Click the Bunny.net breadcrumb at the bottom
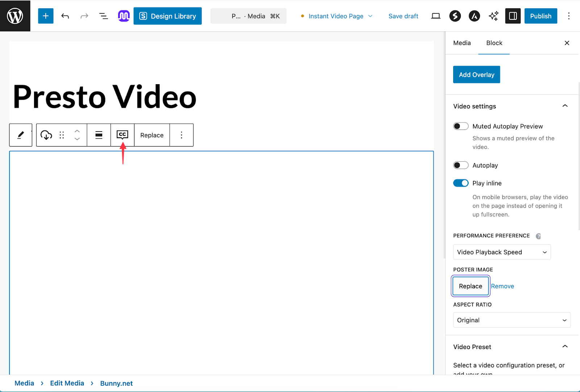Image resolution: width=580 pixels, height=392 pixels. coord(116,383)
